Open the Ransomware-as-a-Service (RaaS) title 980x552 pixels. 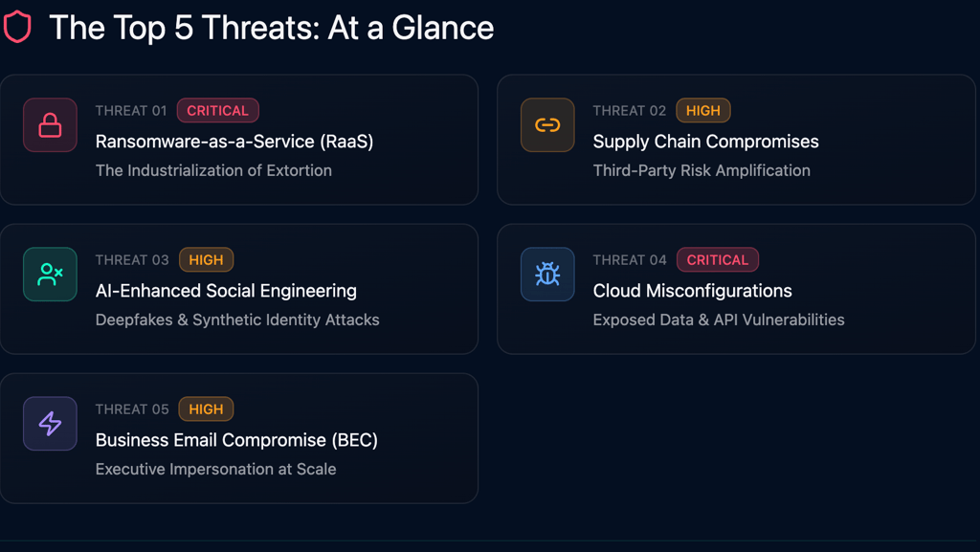(234, 142)
